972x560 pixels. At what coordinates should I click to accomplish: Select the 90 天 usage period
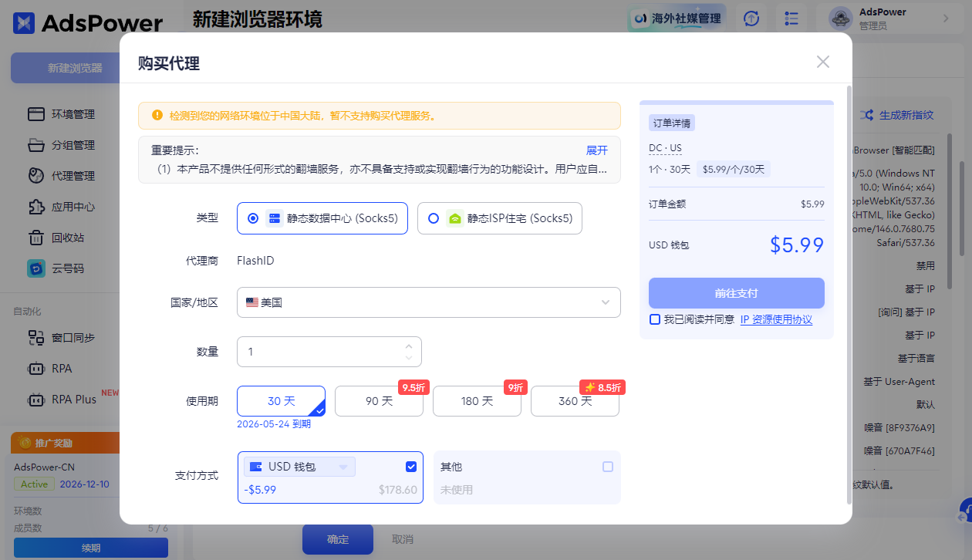[379, 400]
